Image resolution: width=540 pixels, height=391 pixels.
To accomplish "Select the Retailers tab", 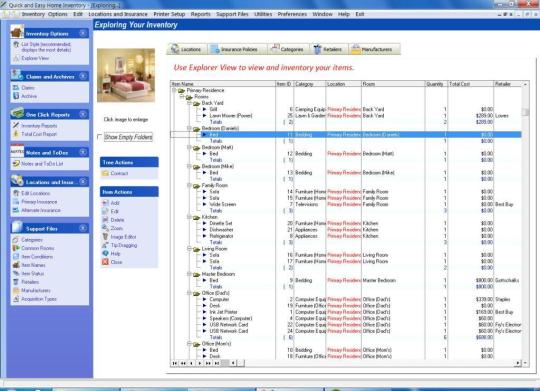I will tap(329, 49).
